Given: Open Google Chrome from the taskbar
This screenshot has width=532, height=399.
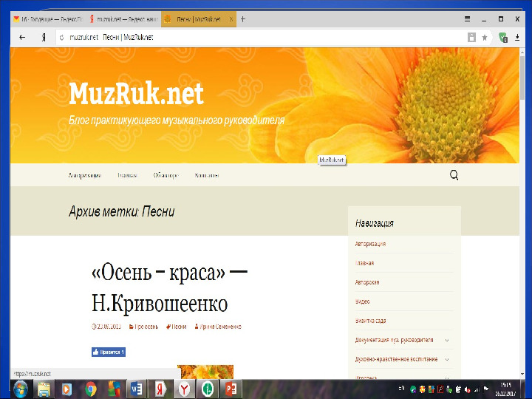Looking at the screenshot, I should point(90,389).
